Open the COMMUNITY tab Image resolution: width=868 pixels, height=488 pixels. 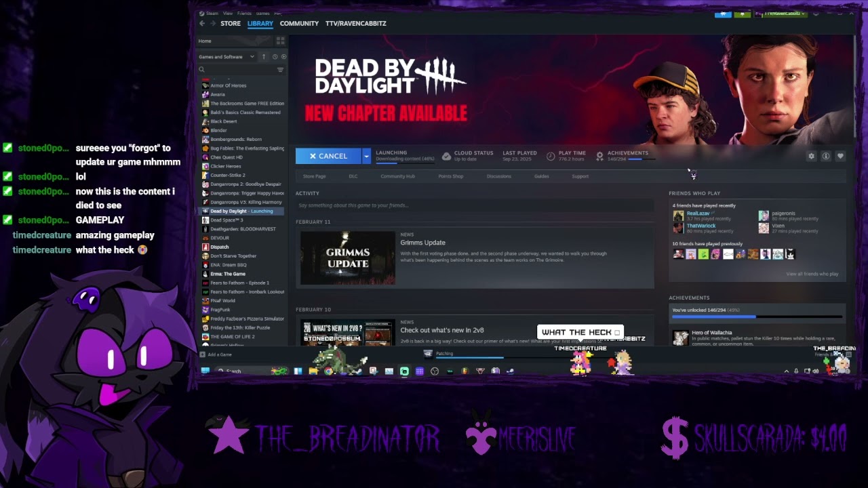[x=299, y=23]
